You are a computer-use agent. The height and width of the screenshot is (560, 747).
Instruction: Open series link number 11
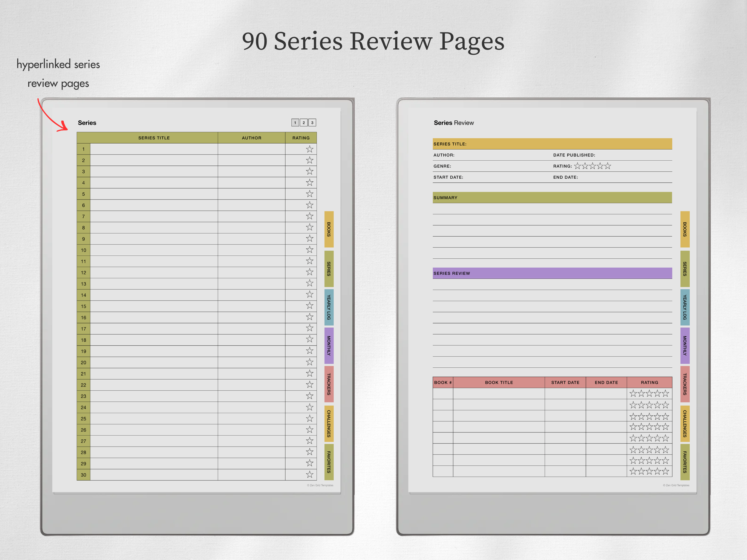[83, 261]
